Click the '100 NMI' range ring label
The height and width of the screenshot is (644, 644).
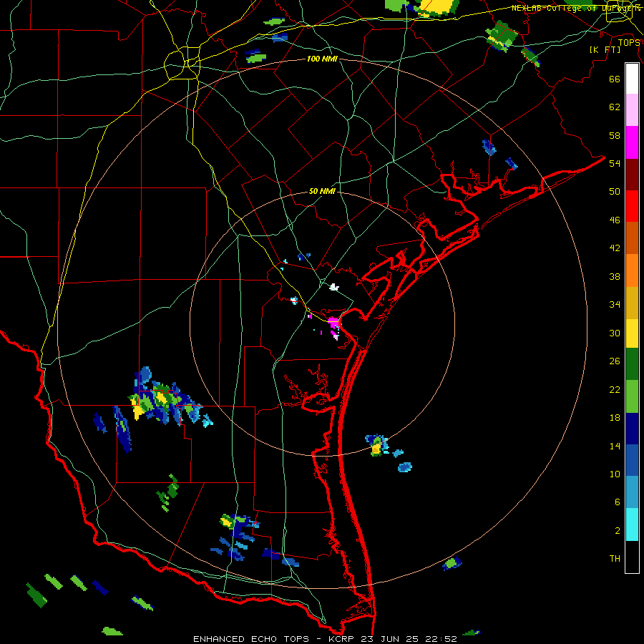tap(322, 59)
